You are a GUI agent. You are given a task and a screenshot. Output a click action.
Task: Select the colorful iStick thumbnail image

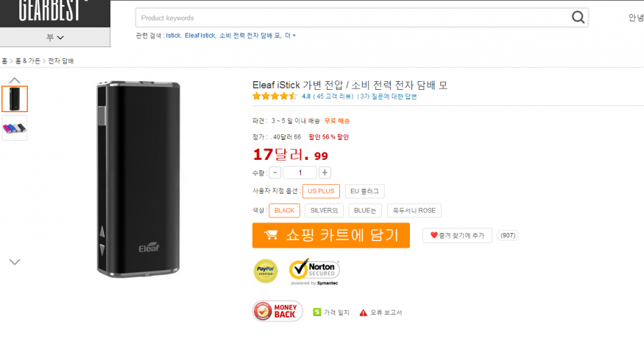(x=15, y=128)
